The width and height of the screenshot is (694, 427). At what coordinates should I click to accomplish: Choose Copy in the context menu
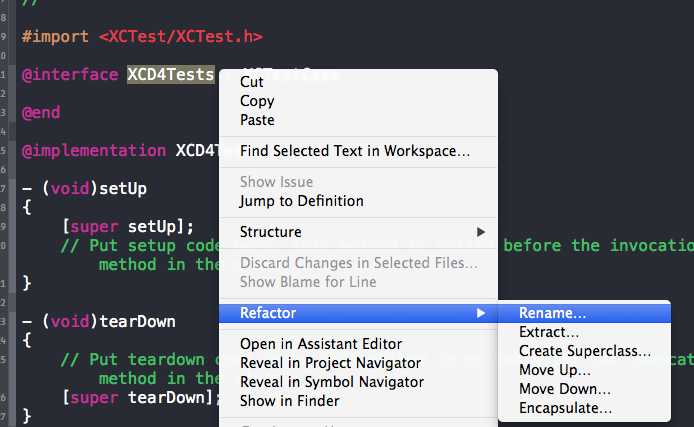257,101
